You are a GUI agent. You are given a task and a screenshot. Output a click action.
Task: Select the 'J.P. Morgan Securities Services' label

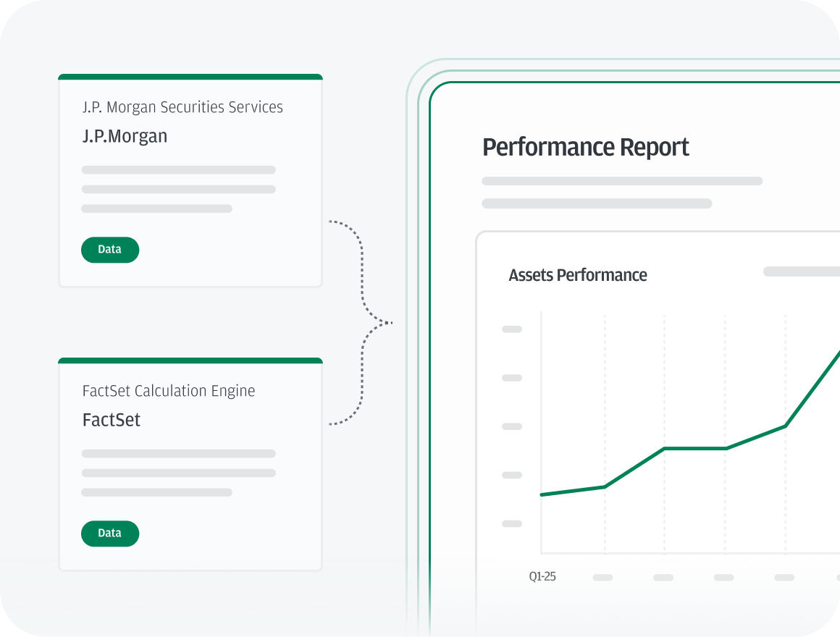pyautogui.click(x=182, y=107)
